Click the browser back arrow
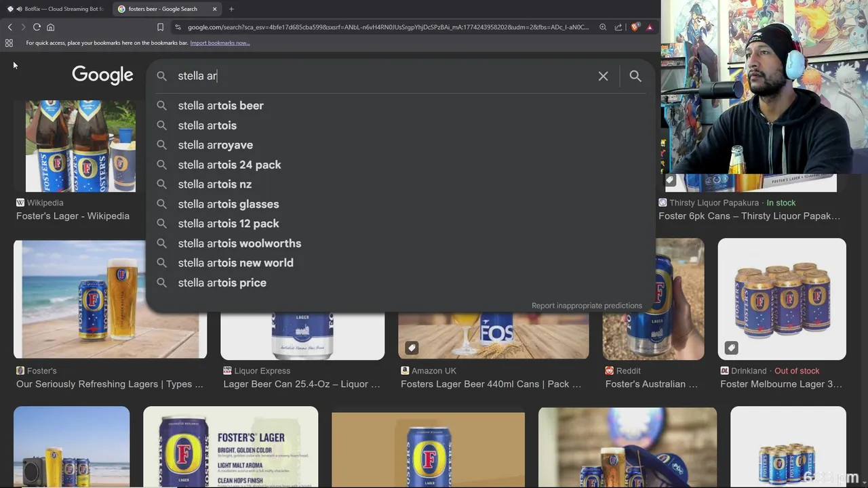This screenshot has width=868, height=488. coord(9,27)
